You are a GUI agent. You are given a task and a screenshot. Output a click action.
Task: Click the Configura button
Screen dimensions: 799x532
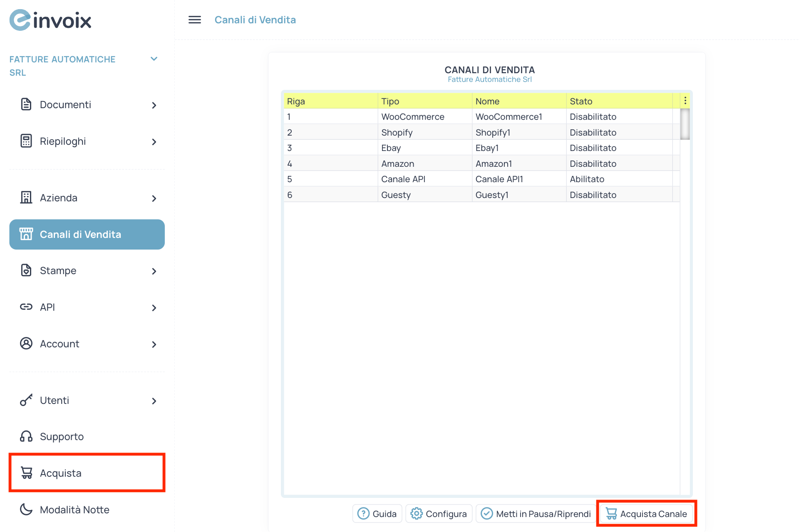(x=439, y=514)
